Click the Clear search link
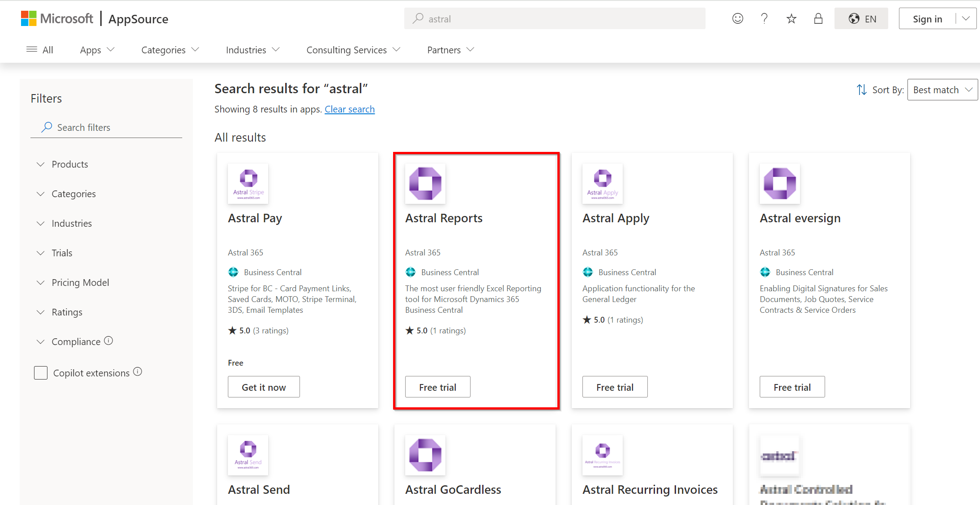Image resolution: width=980 pixels, height=505 pixels. click(349, 109)
